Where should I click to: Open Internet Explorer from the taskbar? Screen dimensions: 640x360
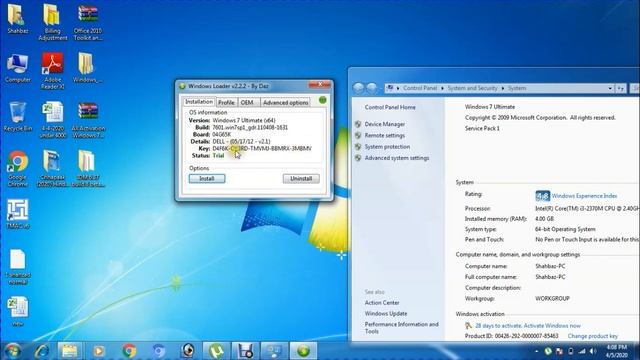42,351
